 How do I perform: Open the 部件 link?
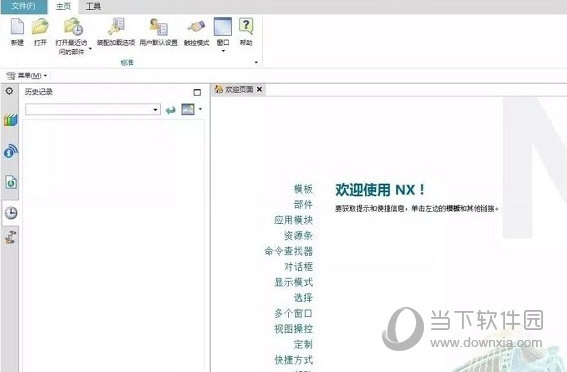[x=303, y=204]
